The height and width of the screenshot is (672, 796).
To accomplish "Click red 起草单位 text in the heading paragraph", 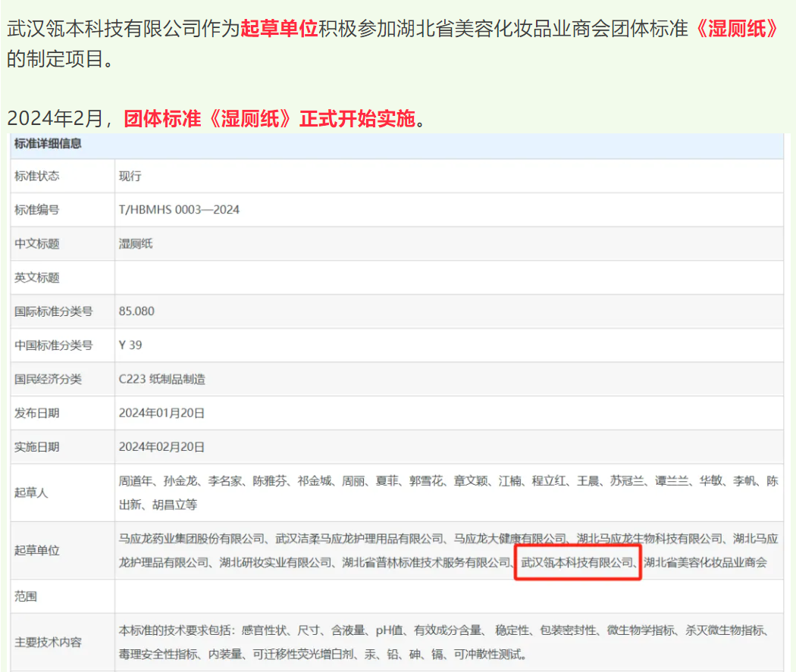I will [279, 28].
